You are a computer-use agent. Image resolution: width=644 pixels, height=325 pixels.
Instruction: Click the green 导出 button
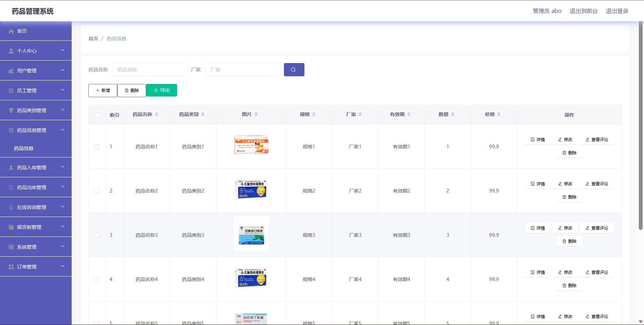point(161,90)
